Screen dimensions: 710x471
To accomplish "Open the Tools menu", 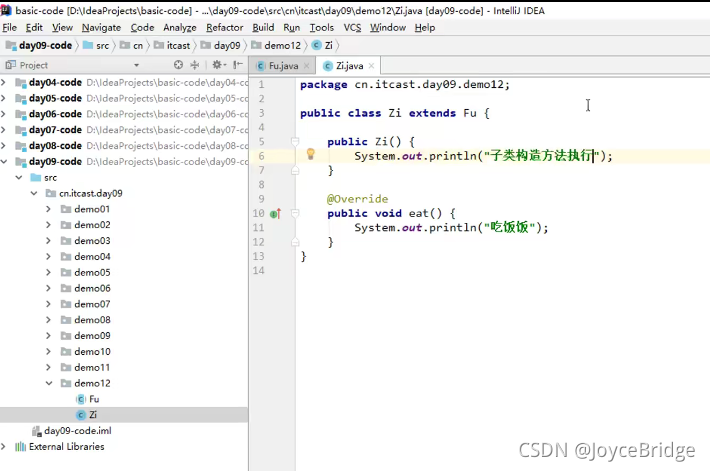I will [321, 28].
